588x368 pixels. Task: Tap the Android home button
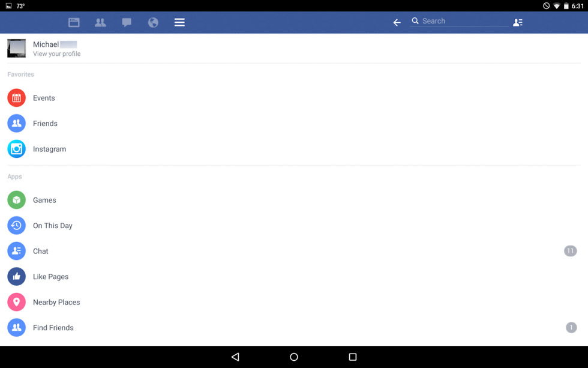click(x=294, y=357)
